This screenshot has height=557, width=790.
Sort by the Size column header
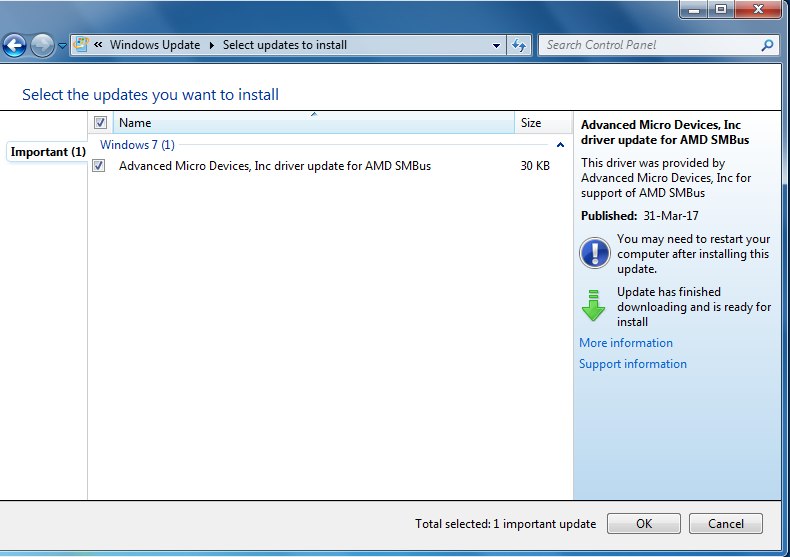pyautogui.click(x=543, y=123)
